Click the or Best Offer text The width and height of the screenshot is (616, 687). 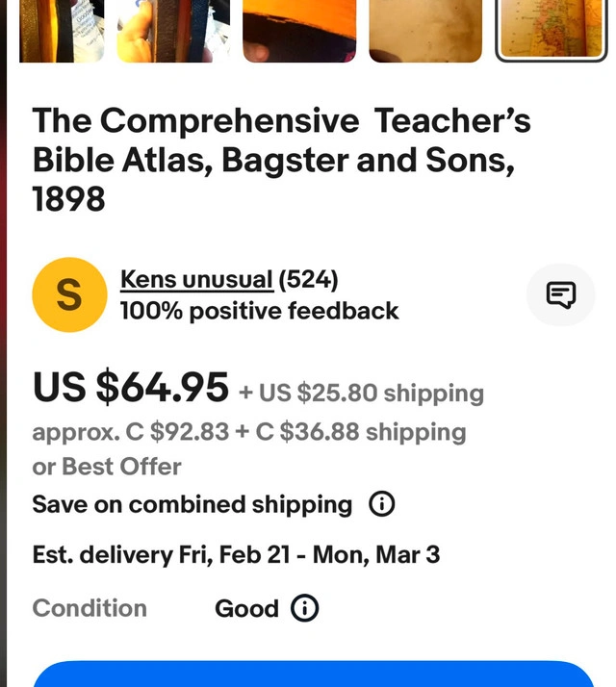click(x=107, y=467)
